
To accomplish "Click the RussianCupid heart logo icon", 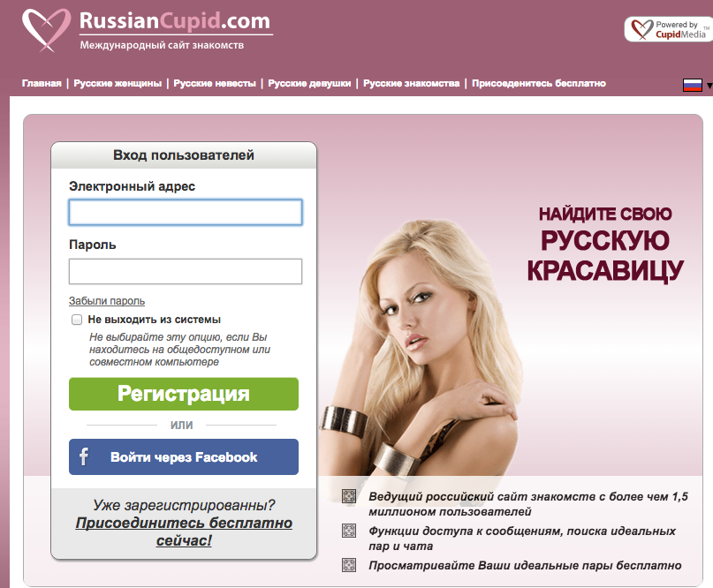I will coord(46,29).
